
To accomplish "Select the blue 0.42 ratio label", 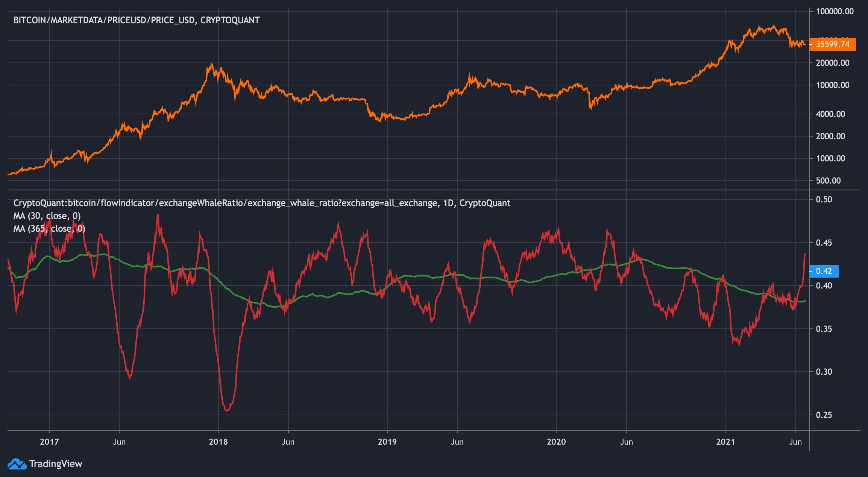I will pos(824,271).
